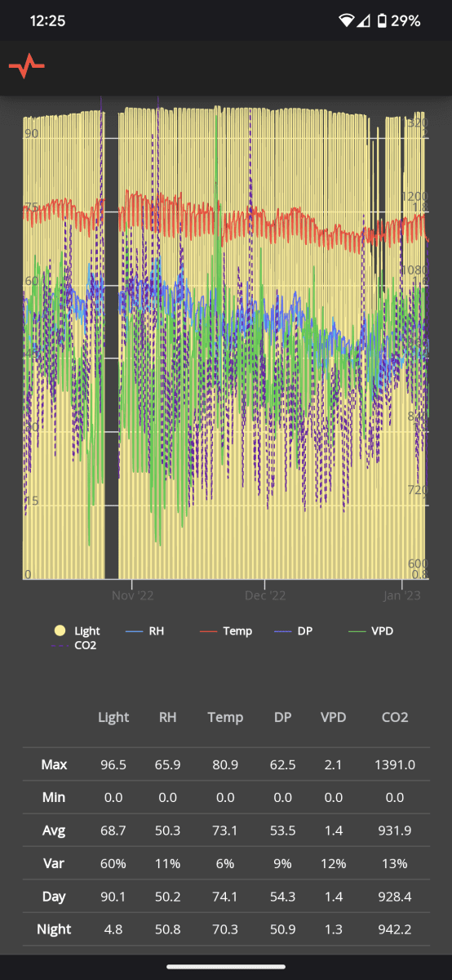Select Night Light value 4.8
Viewport: 452px width, 980px height.
[x=113, y=929]
